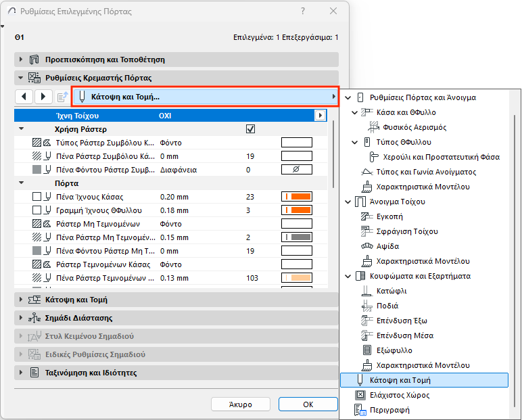The width and height of the screenshot is (522, 420).
Task: Open orange pen swatch for Γραμμή Ίχνους Θφυλλου
Action: [x=297, y=210]
